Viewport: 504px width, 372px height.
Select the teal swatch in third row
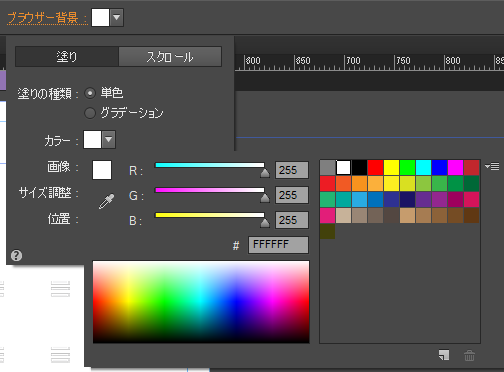pyautogui.click(x=343, y=199)
